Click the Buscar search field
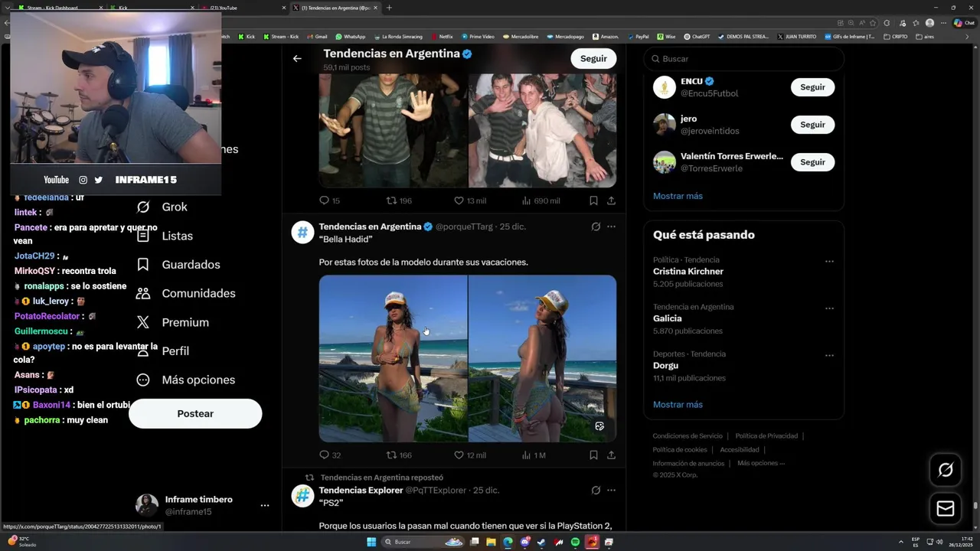The image size is (980, 551). [x=744, y=58]
